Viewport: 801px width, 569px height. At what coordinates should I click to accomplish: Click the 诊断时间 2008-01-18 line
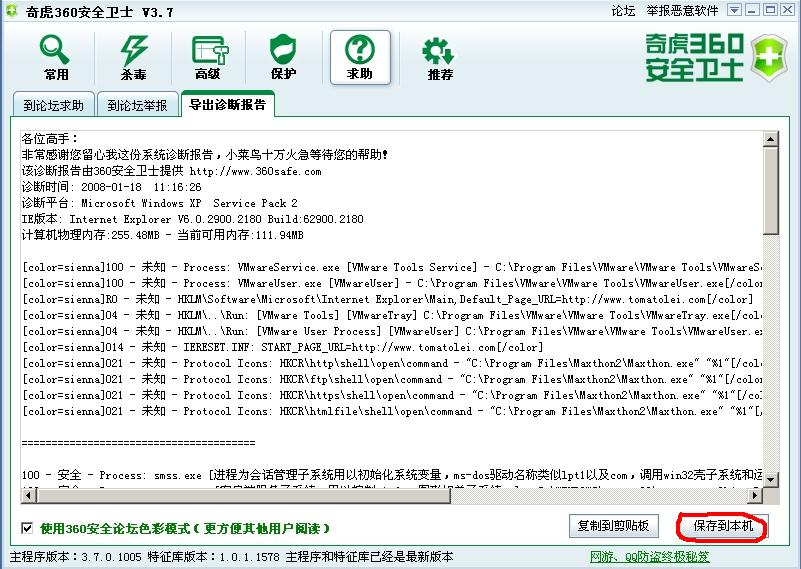(111, 187)
